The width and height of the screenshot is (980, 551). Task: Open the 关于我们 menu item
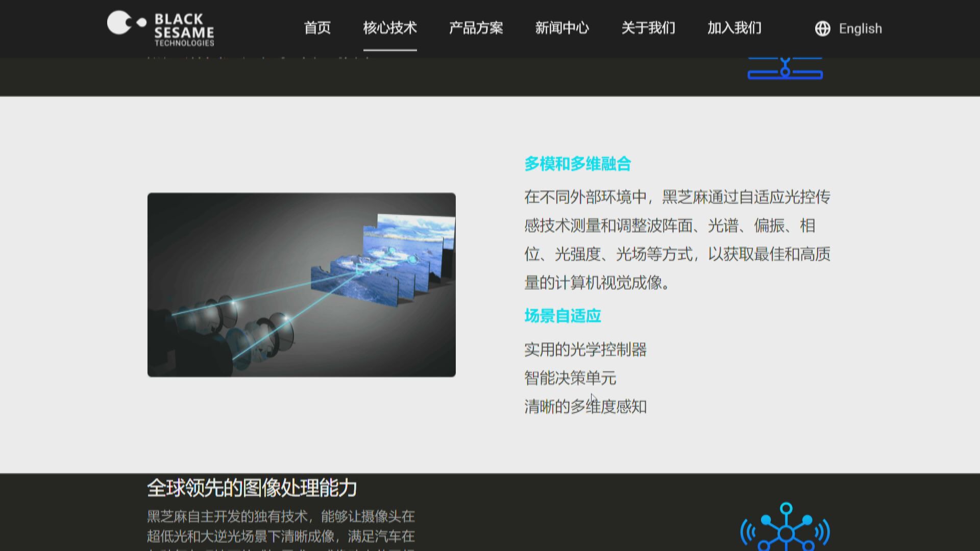pyautogui.click(x=648, y=28)
